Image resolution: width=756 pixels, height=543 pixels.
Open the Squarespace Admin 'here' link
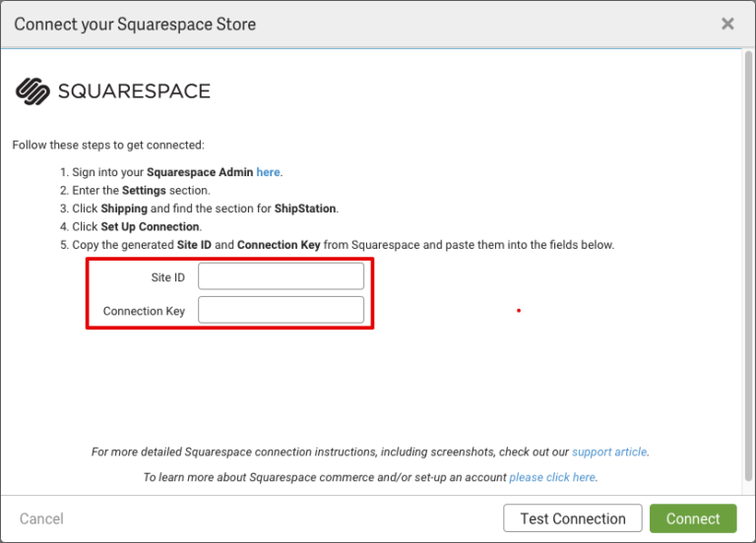pyautogui.click(x=268, y=172)
